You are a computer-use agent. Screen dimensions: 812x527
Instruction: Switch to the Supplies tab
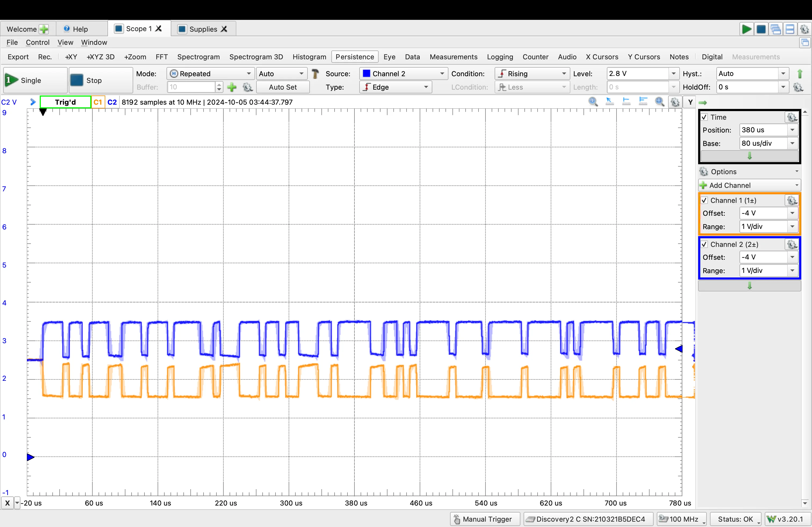[203, 29]
